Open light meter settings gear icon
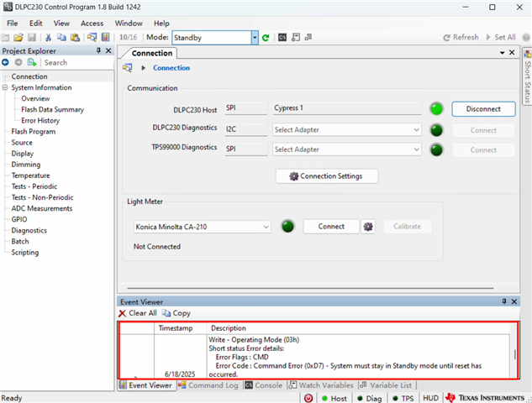 [368, 227]
